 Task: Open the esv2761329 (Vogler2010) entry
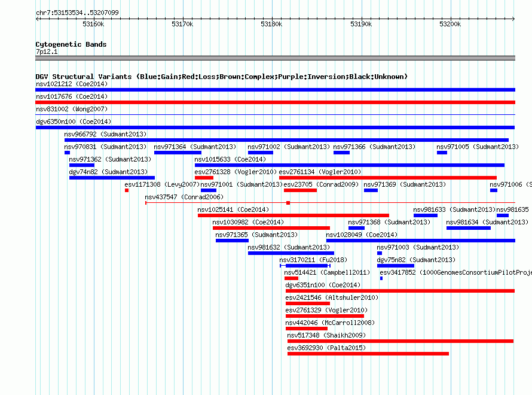[x=326, y=310]
